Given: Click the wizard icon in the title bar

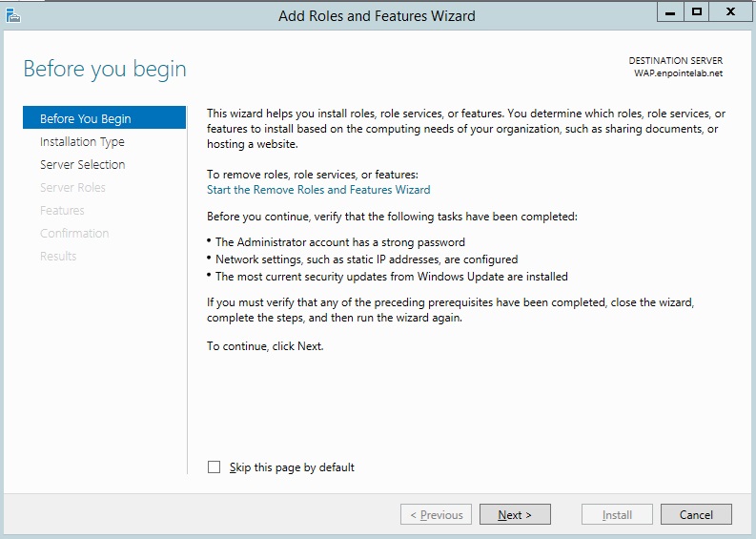Looking at the screenshot, I should [x=13, y=16].
